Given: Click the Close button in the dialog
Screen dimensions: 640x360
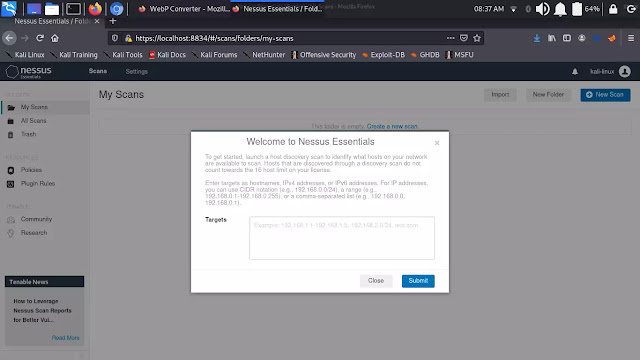Looking at the screenshot, I should pos(376,281).
